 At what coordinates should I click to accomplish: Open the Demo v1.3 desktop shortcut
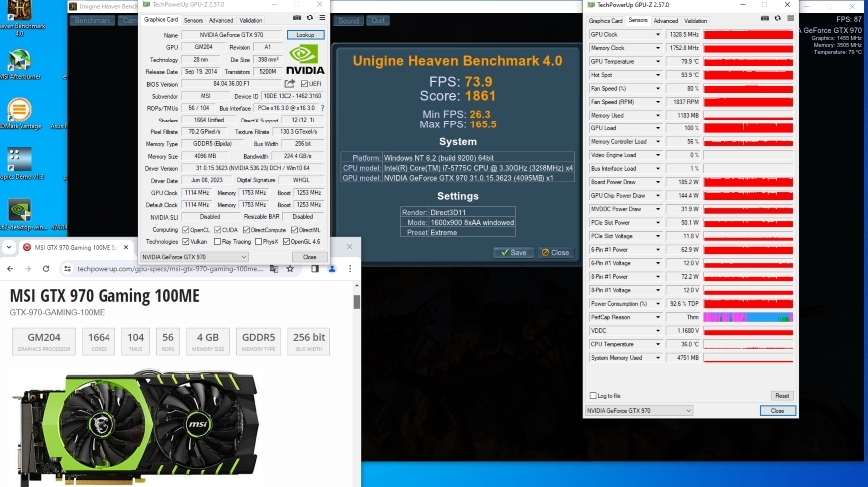click(x=21, y=164)
